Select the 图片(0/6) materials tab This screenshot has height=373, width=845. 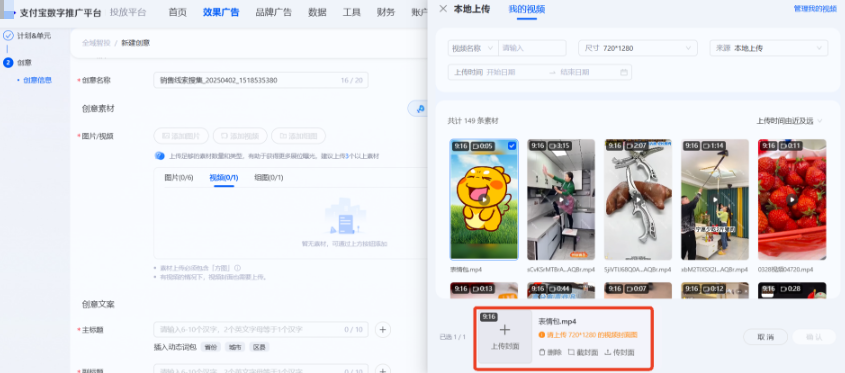pyautogui.click(x=178, y=177)
